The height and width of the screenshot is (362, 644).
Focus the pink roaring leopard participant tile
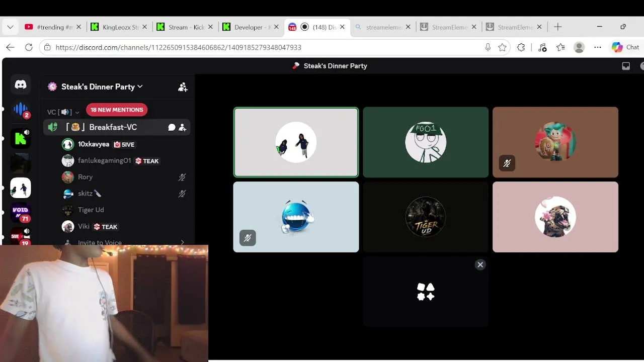(555, 217)
